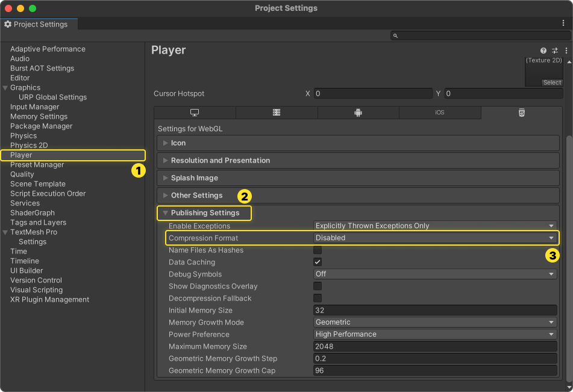The width and height of the screenshot is (573, 392).
Task: Select Editor settings category
Action: [20, 78]
